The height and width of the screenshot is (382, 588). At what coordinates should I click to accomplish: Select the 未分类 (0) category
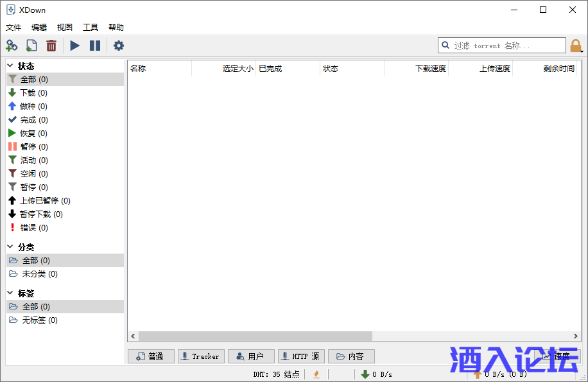pyautogui.click(x=39, y=274)
